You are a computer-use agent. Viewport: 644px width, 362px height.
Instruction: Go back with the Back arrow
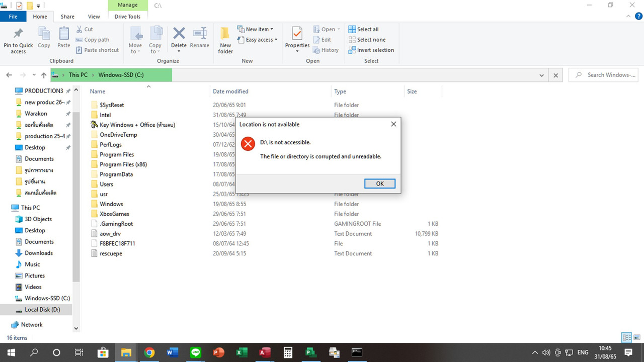pyautogui.click(x=9, y=75)
